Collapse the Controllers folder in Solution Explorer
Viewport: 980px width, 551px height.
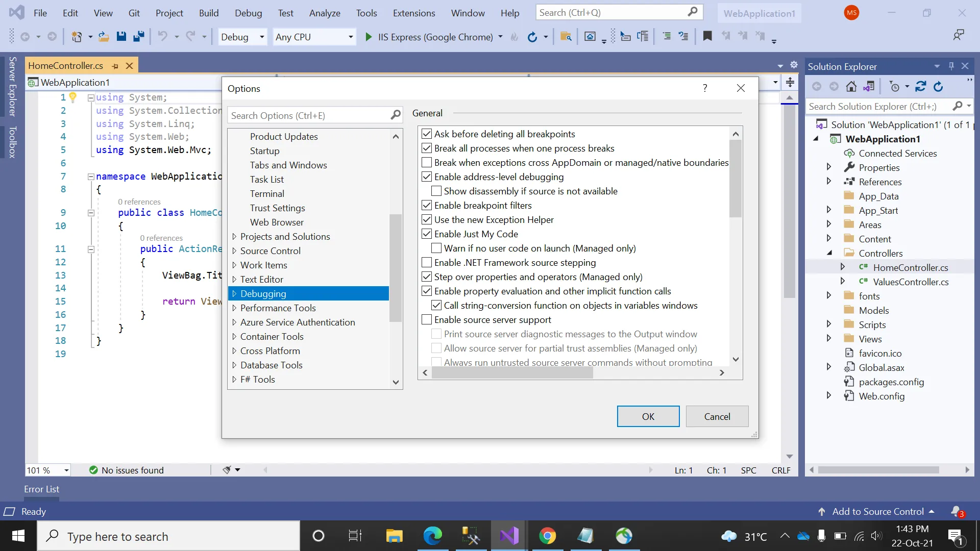(829, 253)
